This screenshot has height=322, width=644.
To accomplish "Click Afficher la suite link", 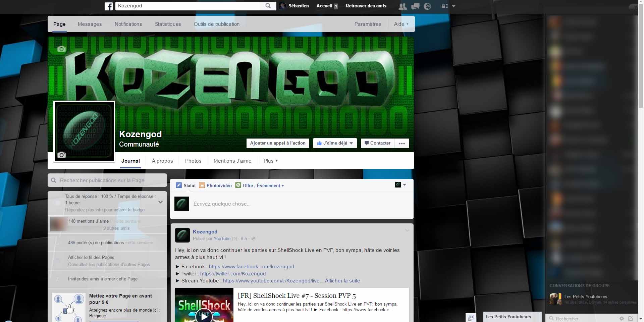I will (342, 281).
